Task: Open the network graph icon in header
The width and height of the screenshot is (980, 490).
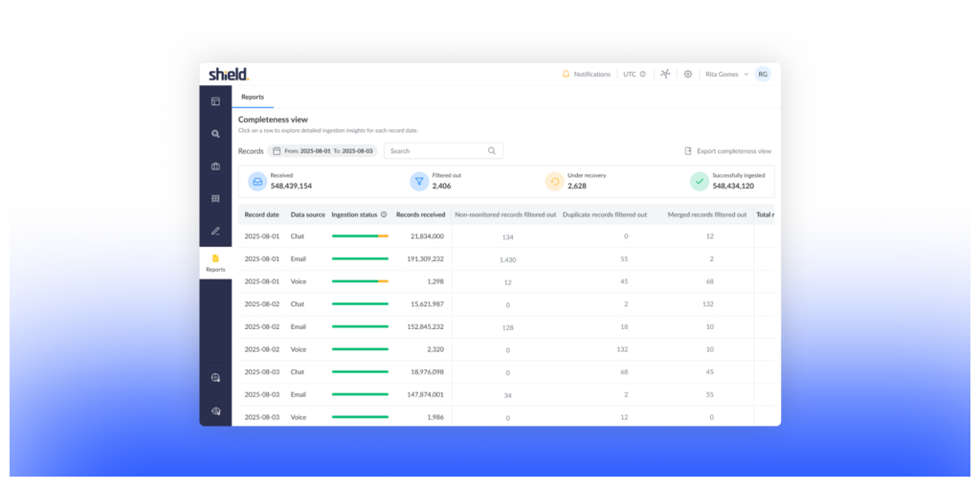Action: 665,75
